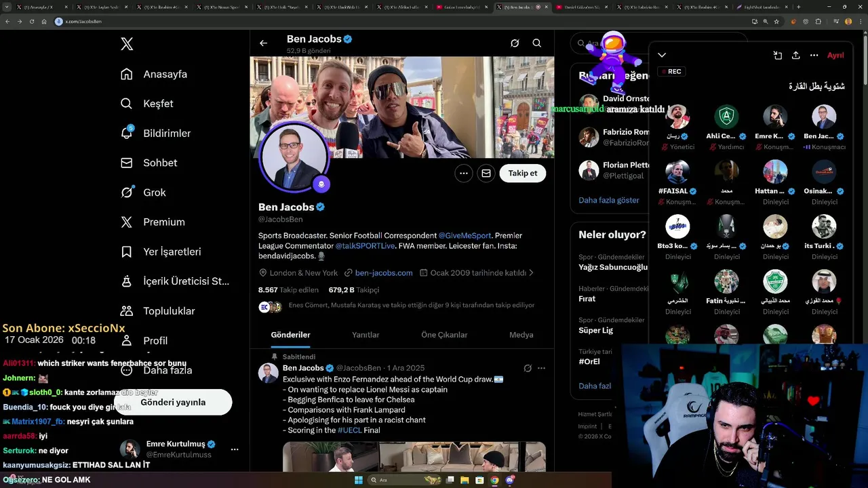Click the Windows Start button
Image resolution: width=868 pixels, height=488 pixels.
pos(358,480)
